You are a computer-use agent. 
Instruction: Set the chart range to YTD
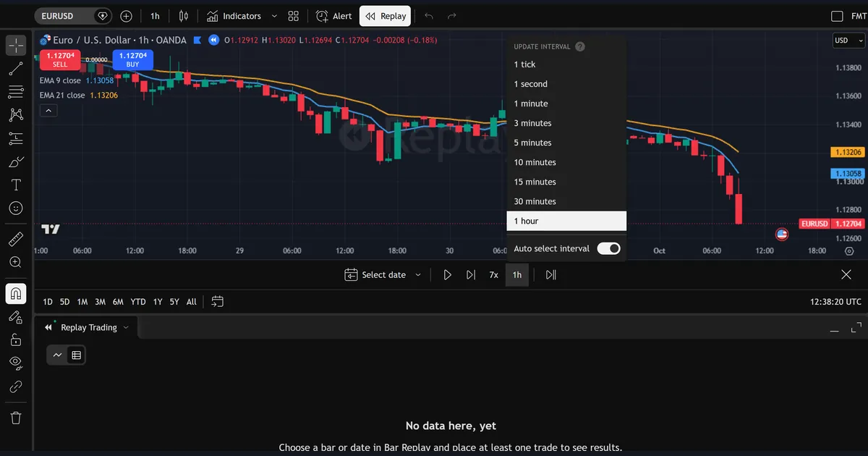[x=138, y=302]
